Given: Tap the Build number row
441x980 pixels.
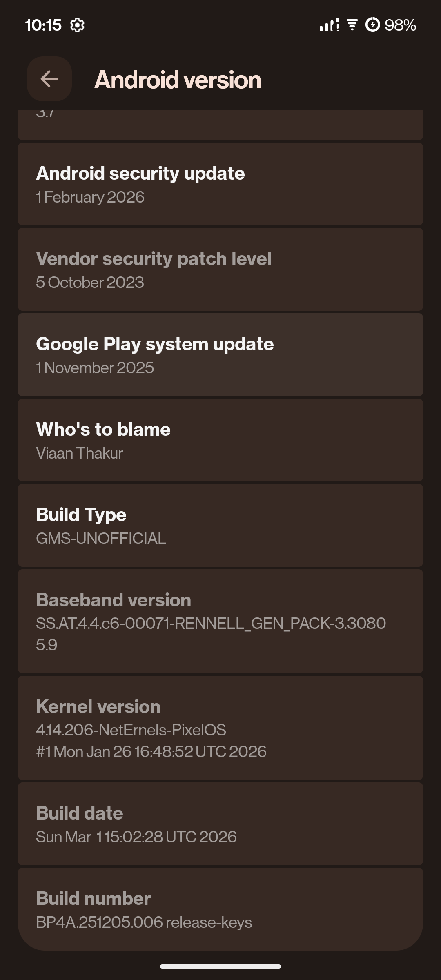Looking at the screenshot, I should (x=220, y=909).
